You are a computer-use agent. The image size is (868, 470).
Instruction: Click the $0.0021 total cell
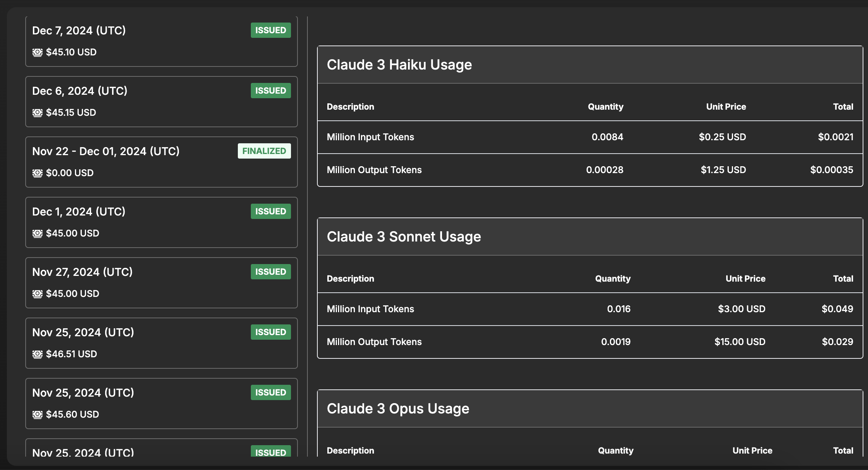pos(835,137)
